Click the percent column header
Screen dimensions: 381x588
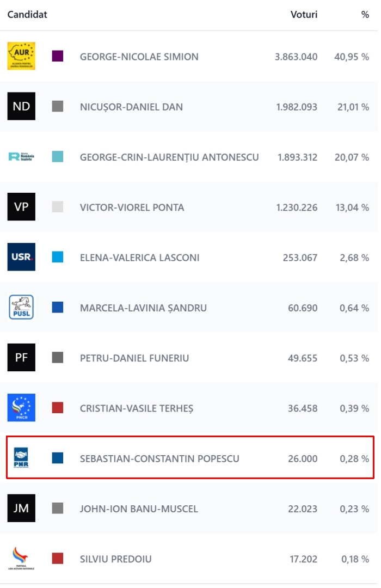365,15
